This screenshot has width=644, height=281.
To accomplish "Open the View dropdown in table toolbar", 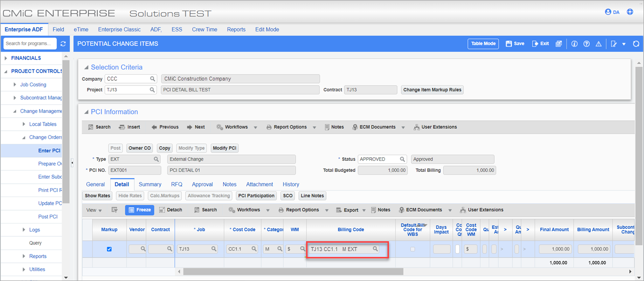I will tap(94, 210).
